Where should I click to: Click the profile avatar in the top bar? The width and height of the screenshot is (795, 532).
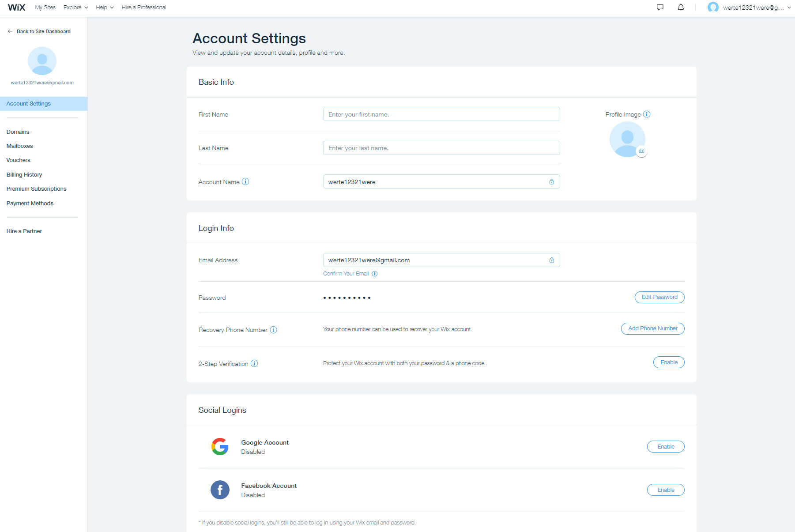713,7
